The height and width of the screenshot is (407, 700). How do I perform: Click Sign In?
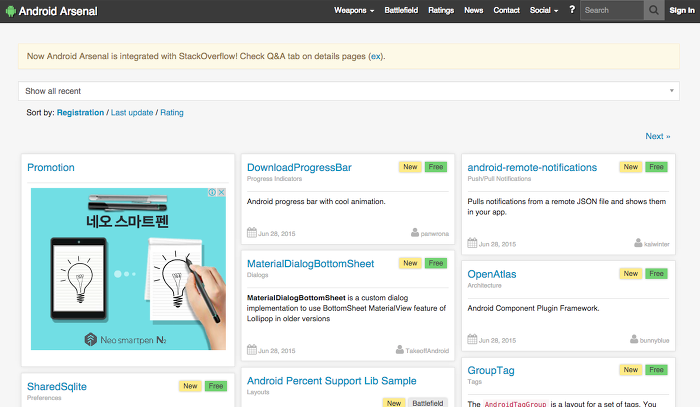[x=682, y=10]
